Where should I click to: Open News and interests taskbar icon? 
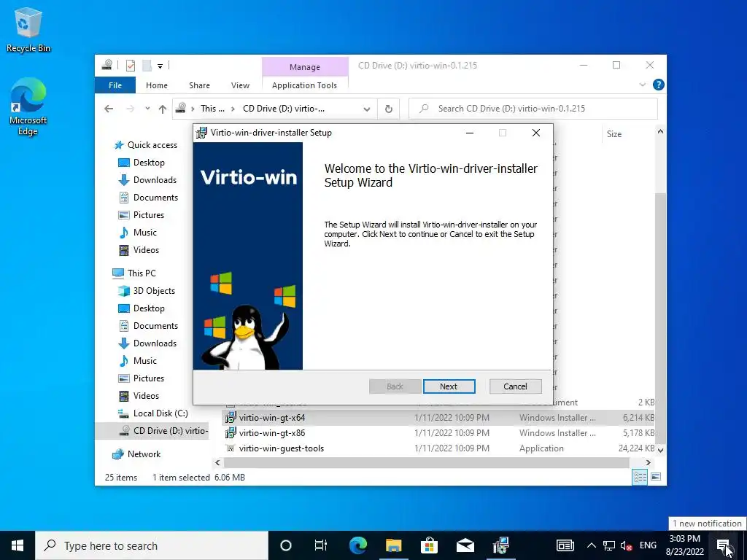pyautogui.click(x=565, y=545)
